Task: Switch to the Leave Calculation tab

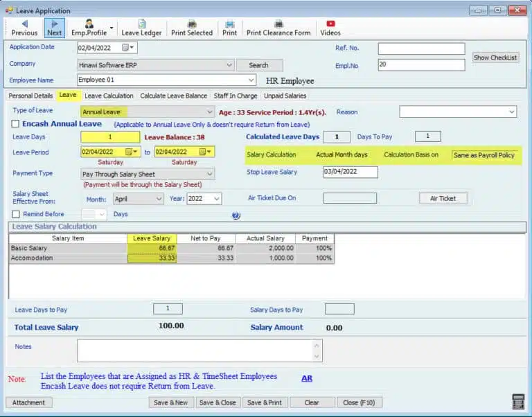Action: click(109, 96)
